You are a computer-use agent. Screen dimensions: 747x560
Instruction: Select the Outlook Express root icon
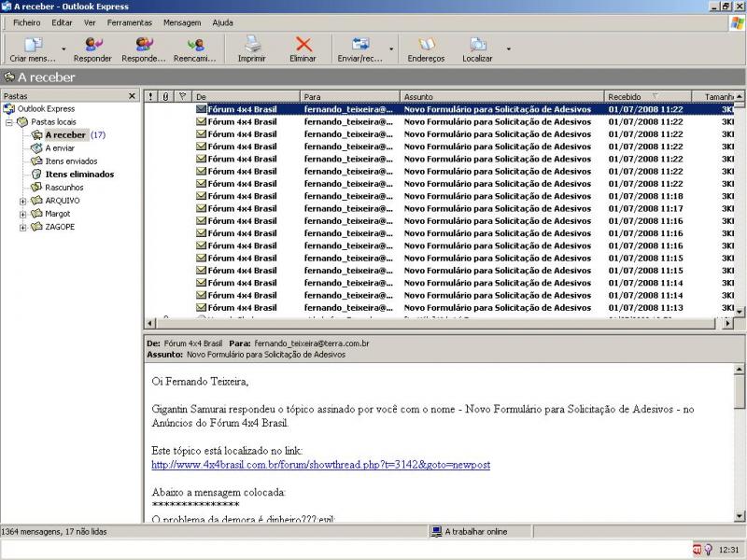tap(8, 109)
